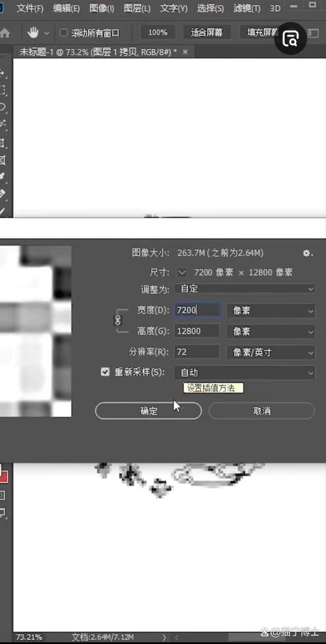This screenshot has width=326, height=644.
Task: Click the 分辨率 field showing 72
Action: (198, 352)
